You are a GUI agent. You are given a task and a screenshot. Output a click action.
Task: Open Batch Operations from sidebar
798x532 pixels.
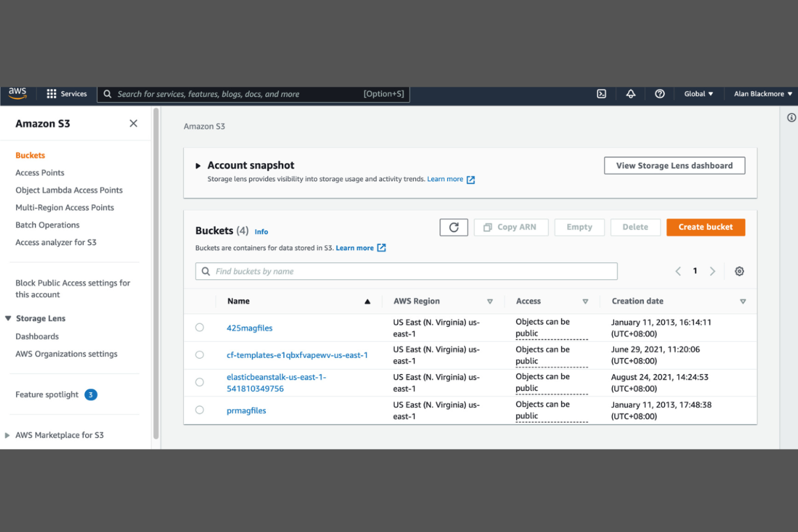(x=47, y=225)
